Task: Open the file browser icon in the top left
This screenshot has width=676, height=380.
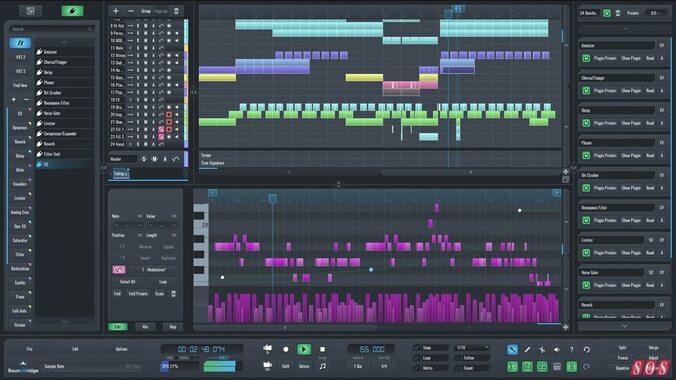Action: click(30, 11)
